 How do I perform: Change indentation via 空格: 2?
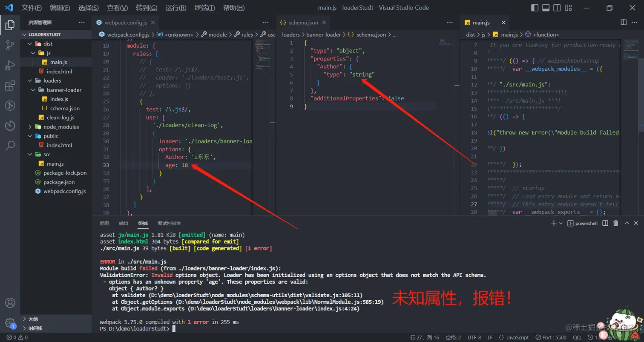[x=453, y=337]
